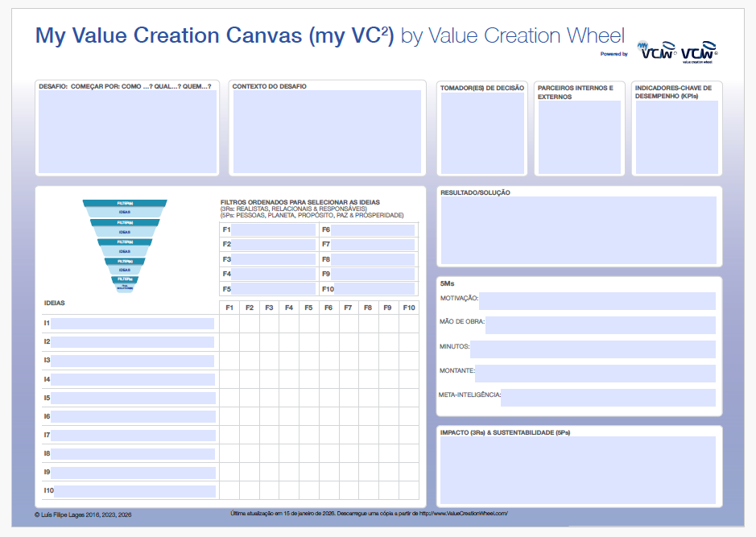The height and width of the screenshot is (537, 756).
Task: Click the I7 idea input field
Action: 133,436
